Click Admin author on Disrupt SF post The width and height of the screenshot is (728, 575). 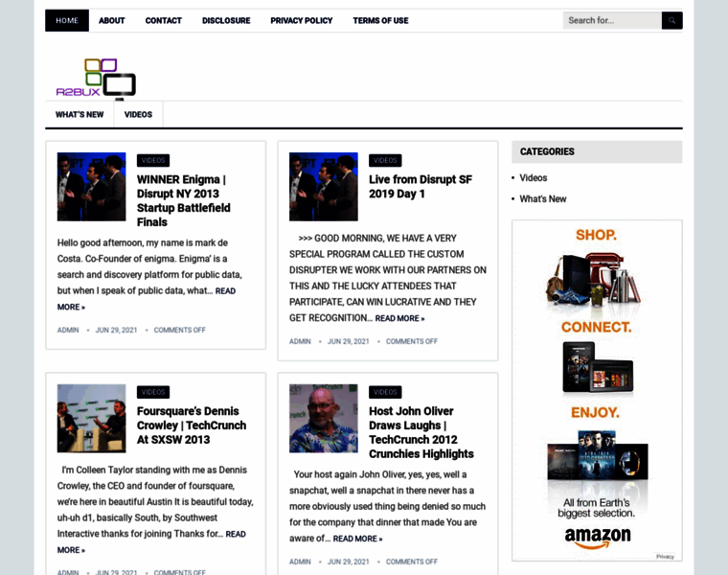click(x=300, y=341)
